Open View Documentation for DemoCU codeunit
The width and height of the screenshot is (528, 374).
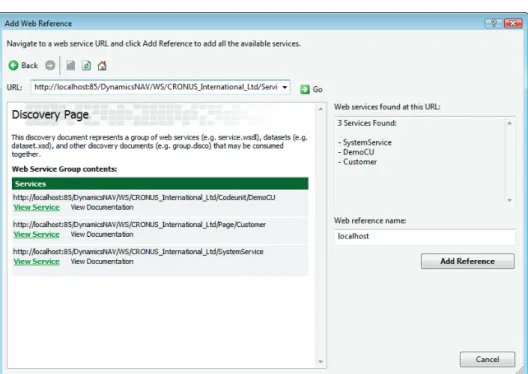102,207
